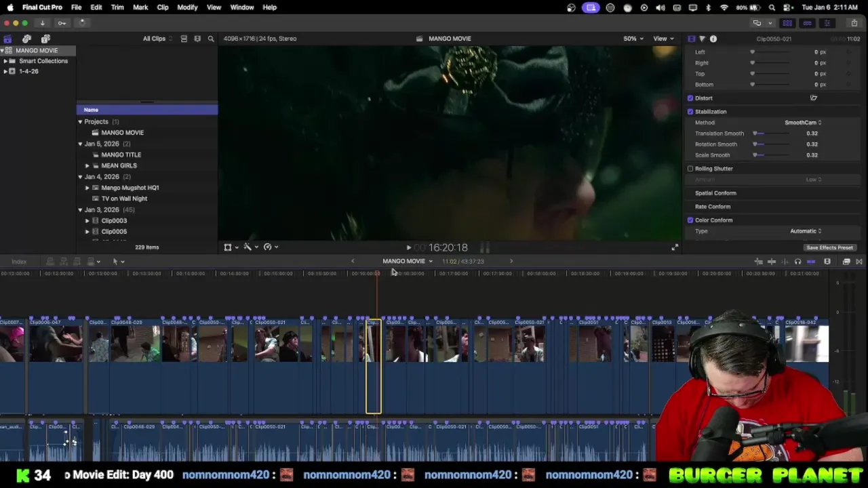Viewport: 868px width, 488px height.
Task: Open the Select tool dropdown in timeline
Action: 118,262
